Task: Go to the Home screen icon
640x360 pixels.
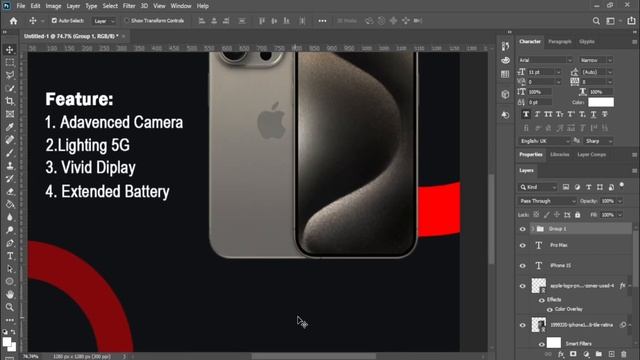Action: click(13, 21)
